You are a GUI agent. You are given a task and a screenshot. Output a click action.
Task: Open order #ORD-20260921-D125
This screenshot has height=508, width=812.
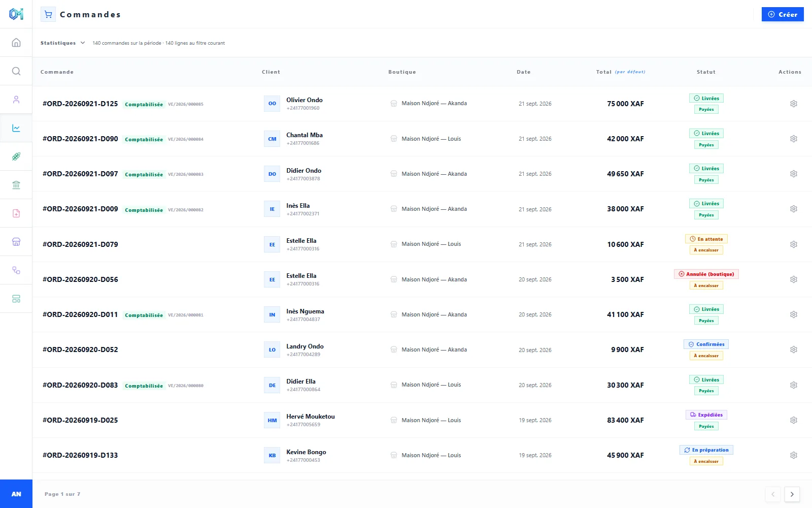point(80,104)
